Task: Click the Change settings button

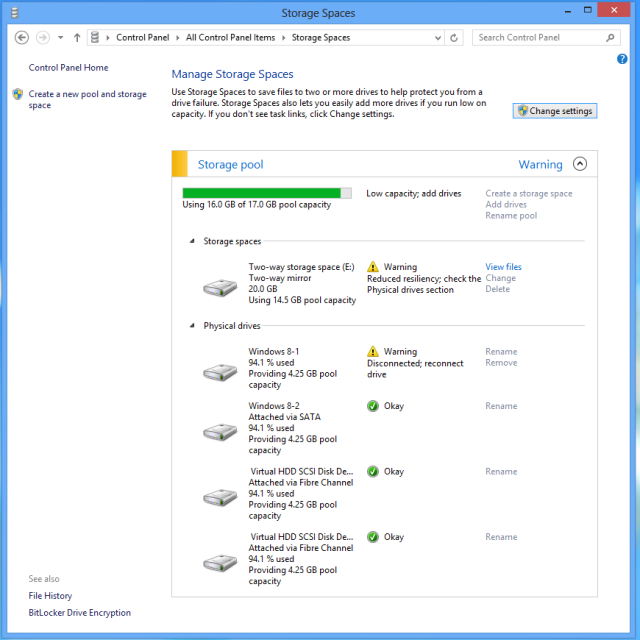Action: (555, 111)
